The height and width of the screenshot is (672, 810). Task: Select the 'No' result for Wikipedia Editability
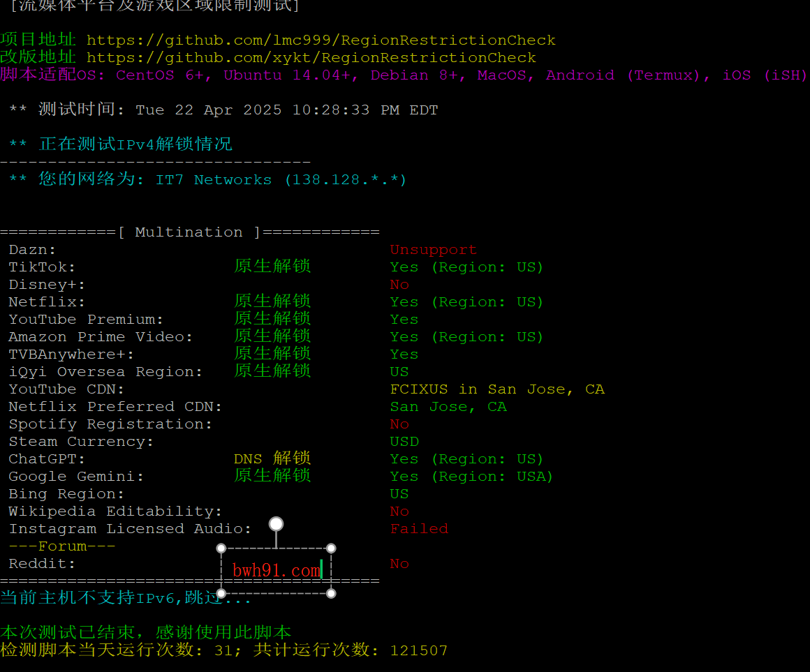399,512
